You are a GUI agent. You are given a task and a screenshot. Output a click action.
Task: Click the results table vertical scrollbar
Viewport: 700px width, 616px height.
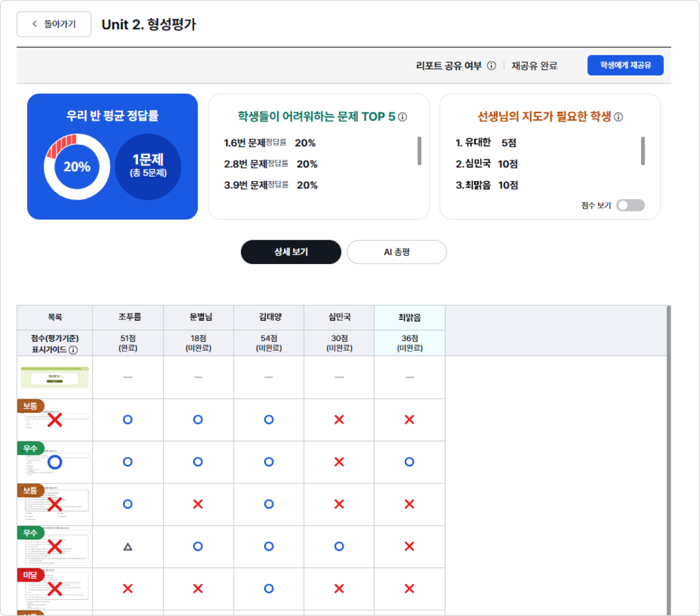[669, 460]
